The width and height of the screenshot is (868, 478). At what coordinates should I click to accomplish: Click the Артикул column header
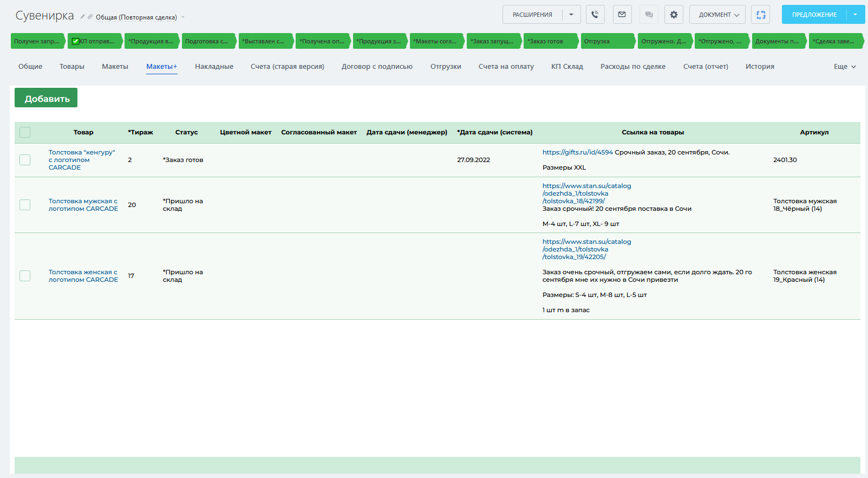(814, 132)
